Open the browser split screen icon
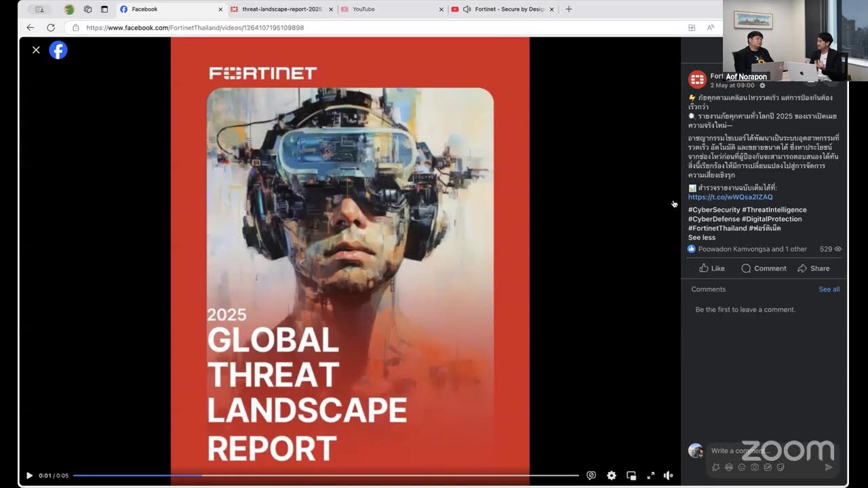868x488 pixels. (x=692, y=28)
